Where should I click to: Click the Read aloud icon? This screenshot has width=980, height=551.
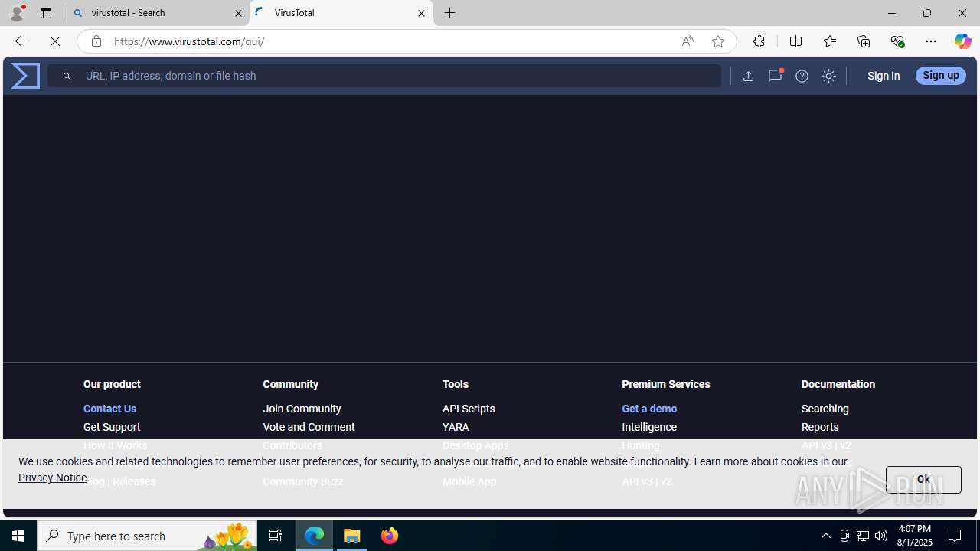click(688, 41)
